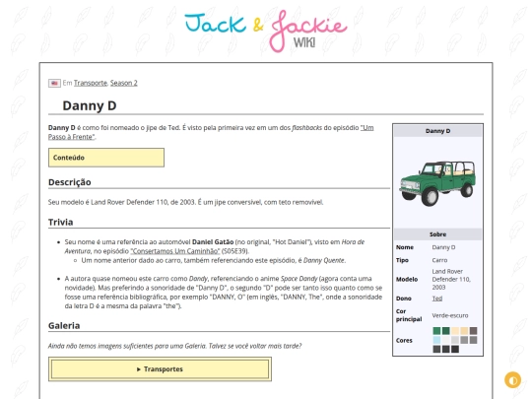The height and width of the screenshot is (399, 532).
Task: Visit Ted's page from the Dono row
Action: tap(437, 299)
